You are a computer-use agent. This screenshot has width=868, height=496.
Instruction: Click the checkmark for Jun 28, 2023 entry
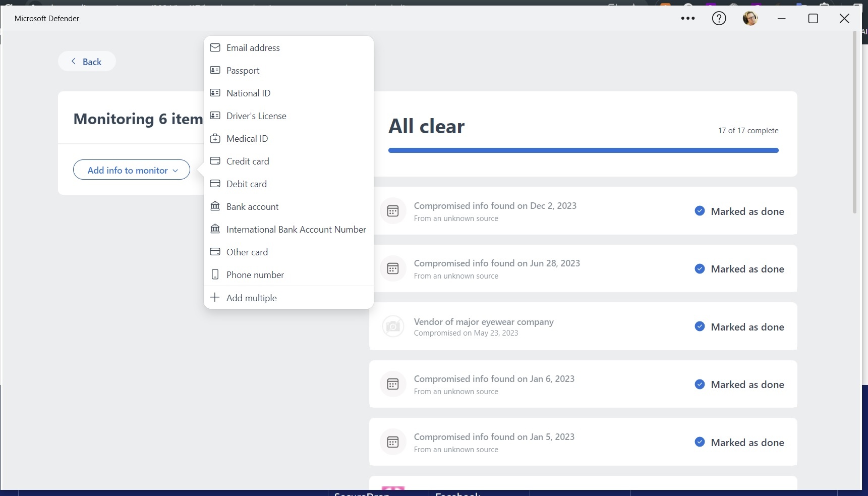click(x=700, y=268)
